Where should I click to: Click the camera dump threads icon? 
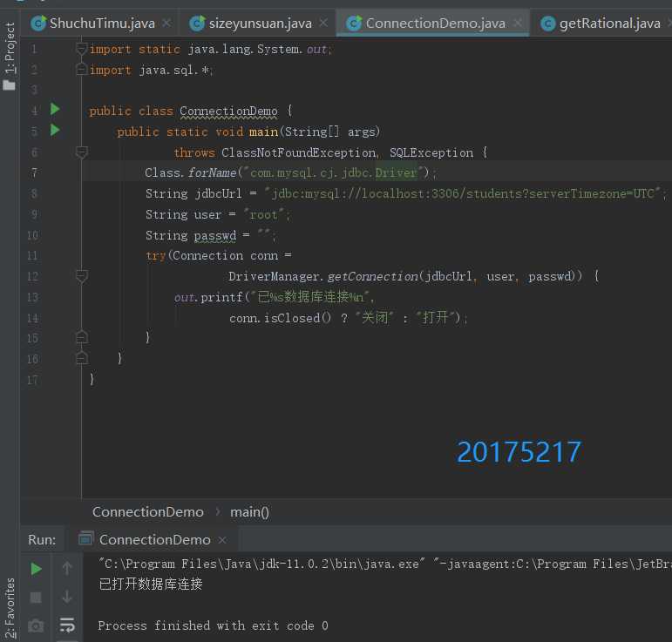[x=36, y=626]
